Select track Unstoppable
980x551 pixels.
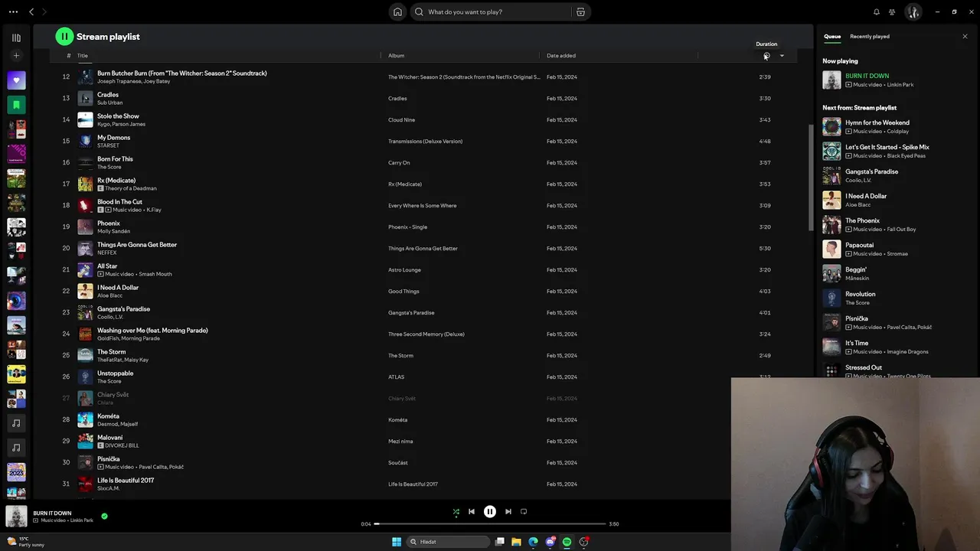115,373
